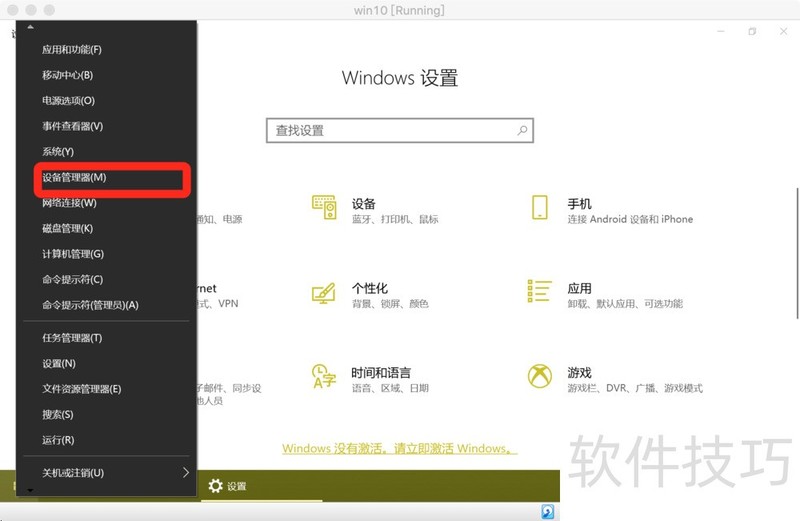This screenshot has height=521, width=800.
Task: Click the VirtualBox status icon bottom right
Action: 547,512
